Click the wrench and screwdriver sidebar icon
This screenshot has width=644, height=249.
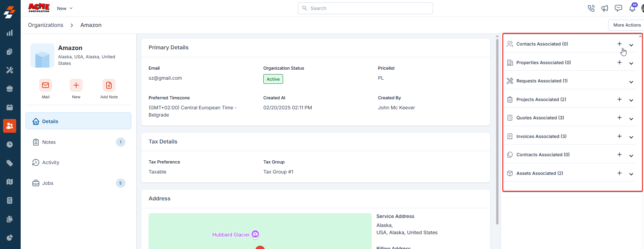[10, 70]
